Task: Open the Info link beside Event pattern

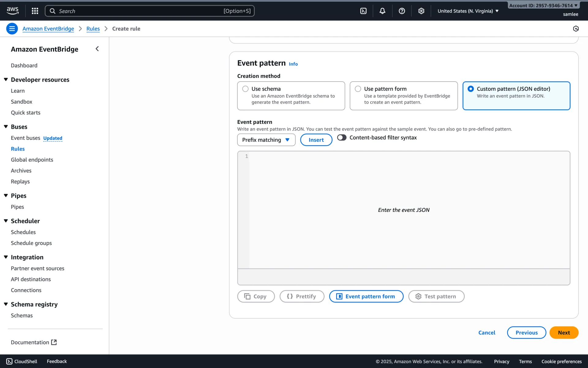Action: 293,64
